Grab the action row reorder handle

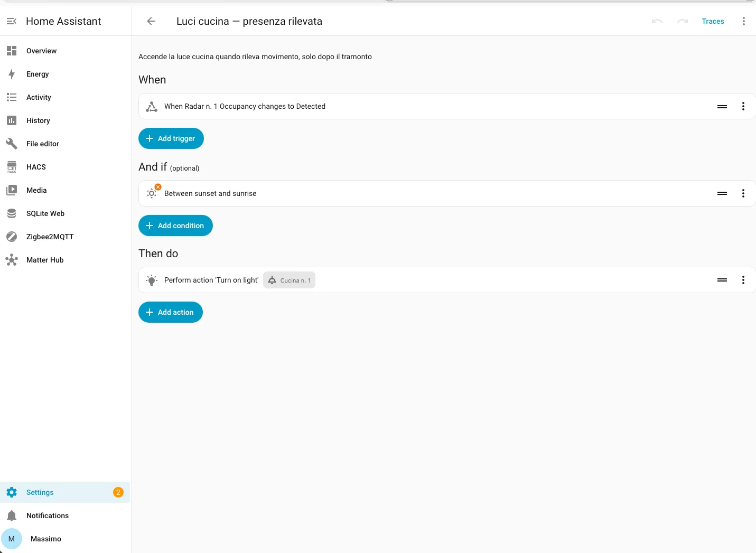click(x=722, y=280)
